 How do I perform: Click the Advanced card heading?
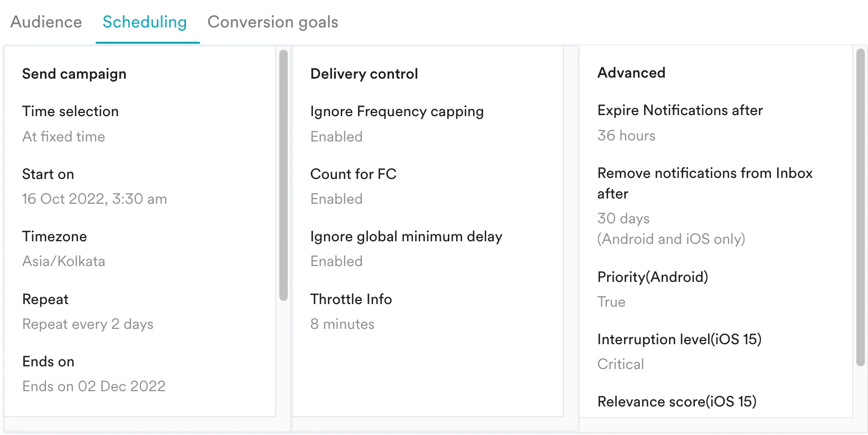631,73
